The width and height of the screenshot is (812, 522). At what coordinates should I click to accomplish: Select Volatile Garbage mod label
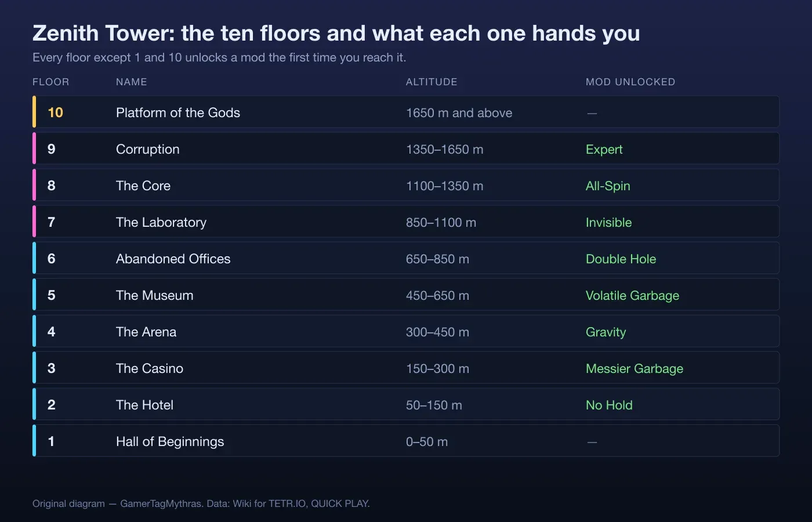(632, 295)
